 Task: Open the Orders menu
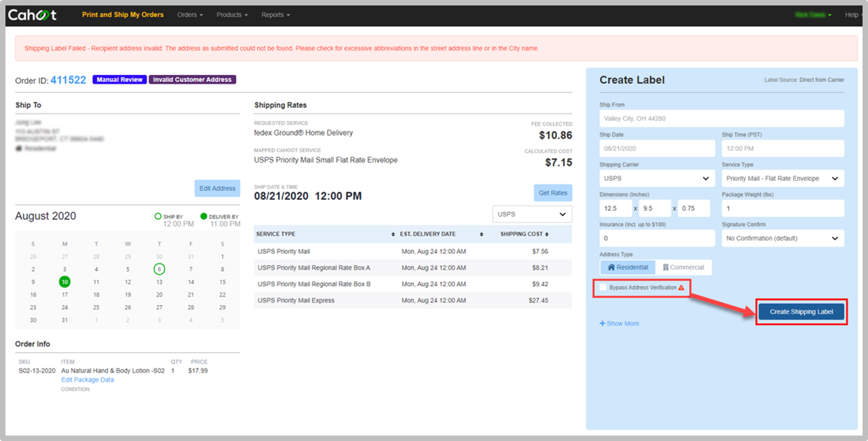pyautogui.click(x=190, y=14)
